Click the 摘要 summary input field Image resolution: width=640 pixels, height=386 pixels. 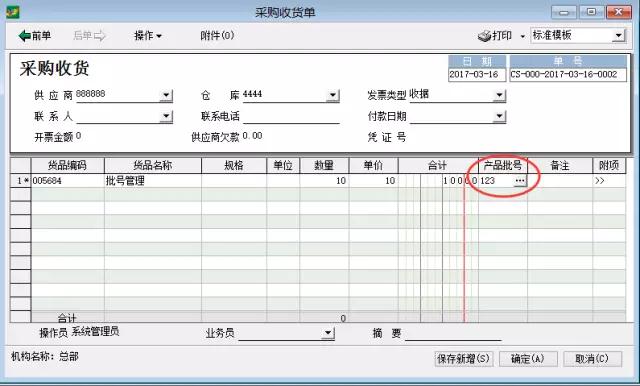[453, 333]
